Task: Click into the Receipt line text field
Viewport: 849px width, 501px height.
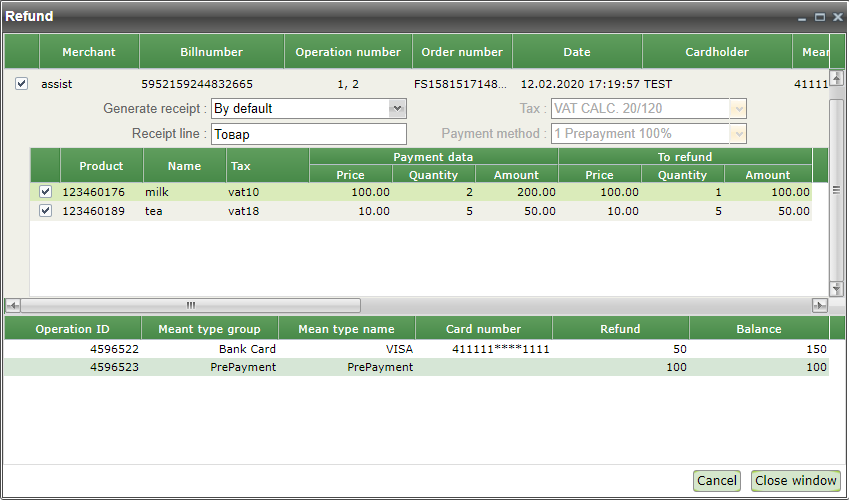Action: click(x=308, y=134)
